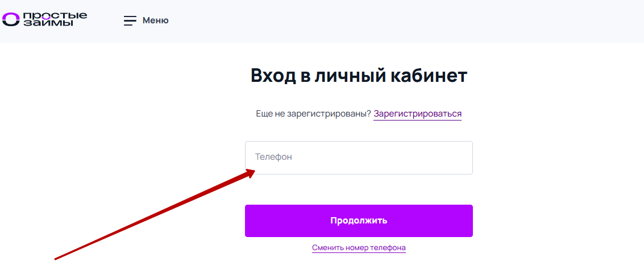The image size is (644, 278).
Task: Open the "Сменить номер телефона" link
Action: click(359, 248)
